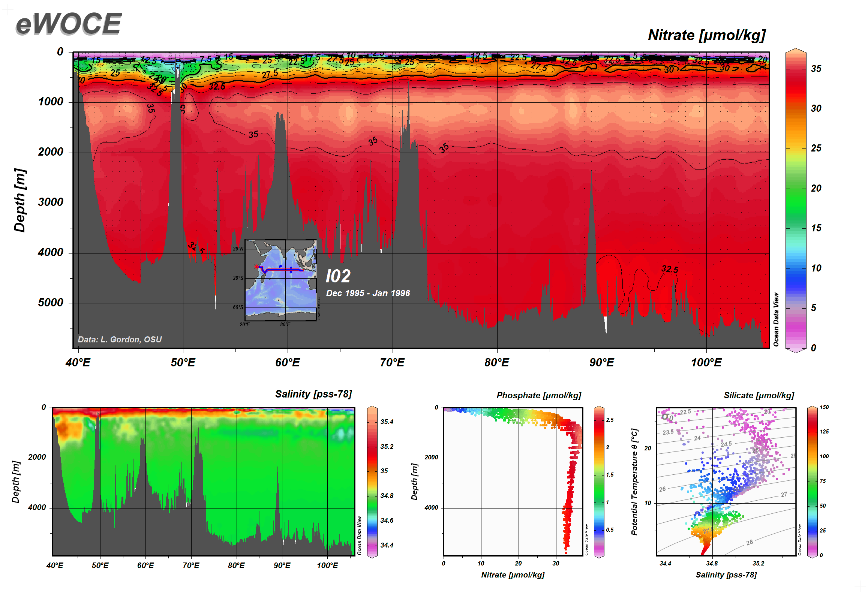The image size is (868, 594).
Task: Click the large "100°E" label under nitrate section
Action: click(x=706, y=363)
